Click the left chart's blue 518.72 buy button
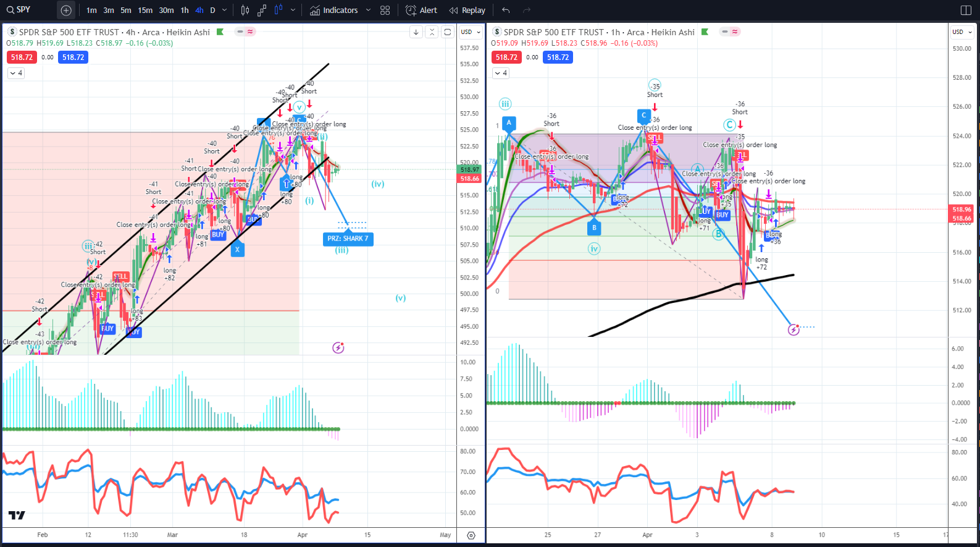Viewport: 980px width, 547px height. pyautogui.click(x=73, y=57)
